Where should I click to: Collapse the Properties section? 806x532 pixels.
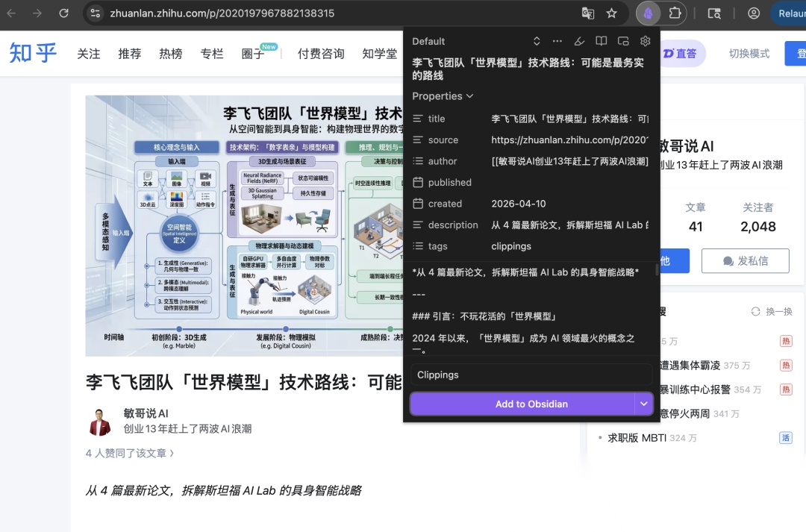443,96
